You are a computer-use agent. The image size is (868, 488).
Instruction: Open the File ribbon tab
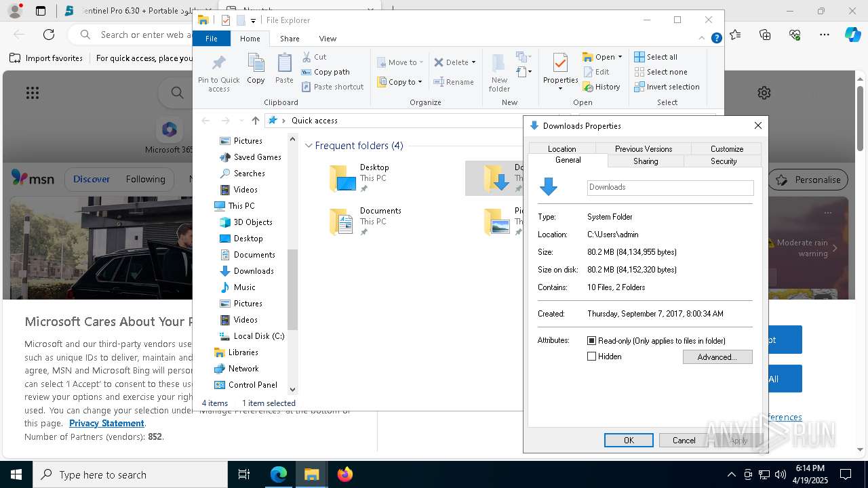point(212,39)
